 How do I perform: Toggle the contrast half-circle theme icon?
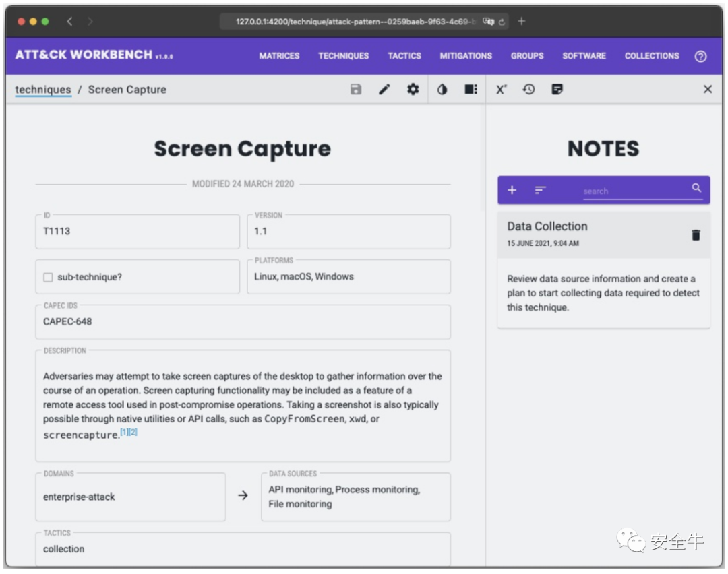(x=442, y=89)
